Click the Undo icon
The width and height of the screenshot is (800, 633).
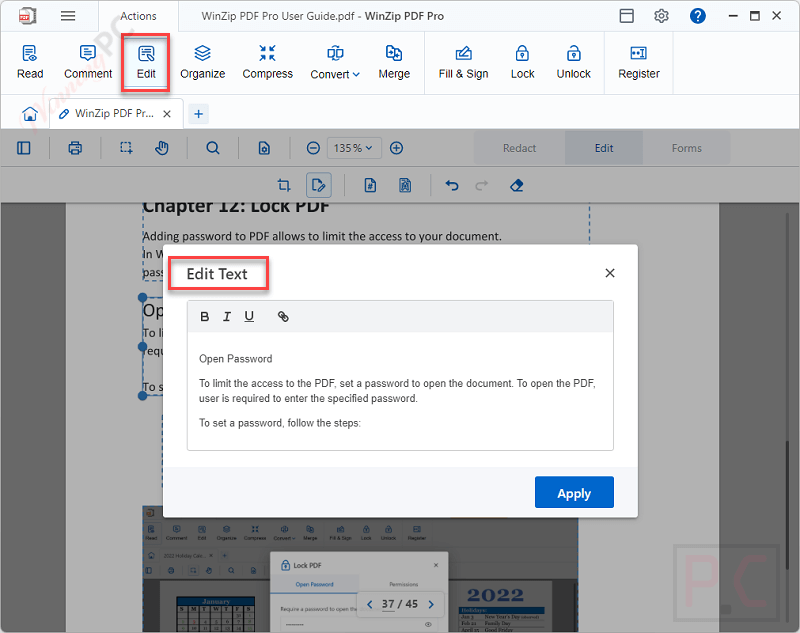450,185
